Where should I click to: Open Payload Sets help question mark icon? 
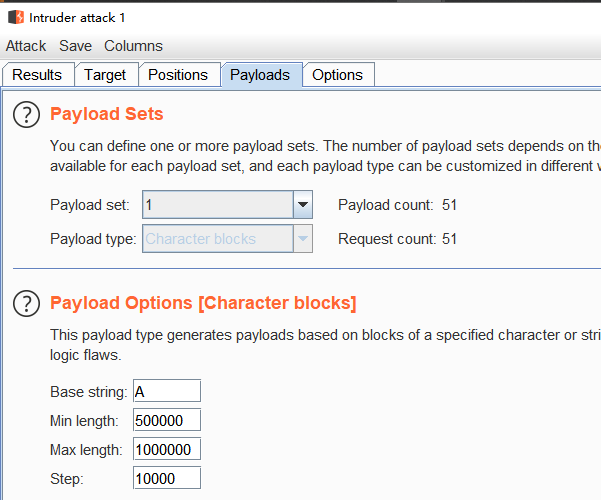tap(26, 115)
